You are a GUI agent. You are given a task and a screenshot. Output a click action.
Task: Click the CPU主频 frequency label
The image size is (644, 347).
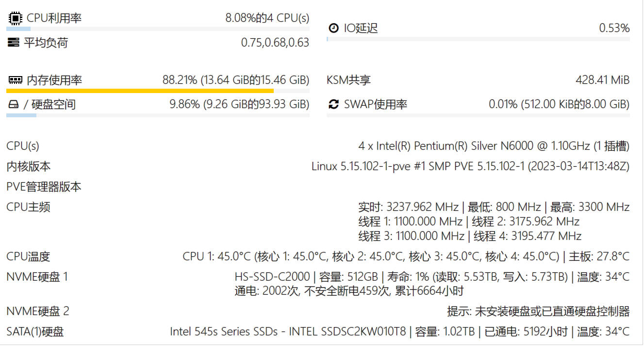pyautogui.click(x=28, y=207)
